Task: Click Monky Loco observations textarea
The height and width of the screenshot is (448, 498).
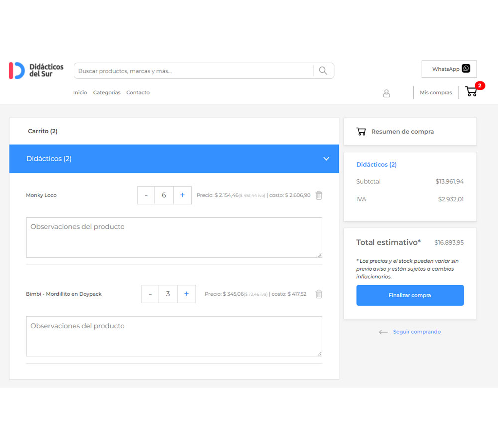Action: (174, 237)
